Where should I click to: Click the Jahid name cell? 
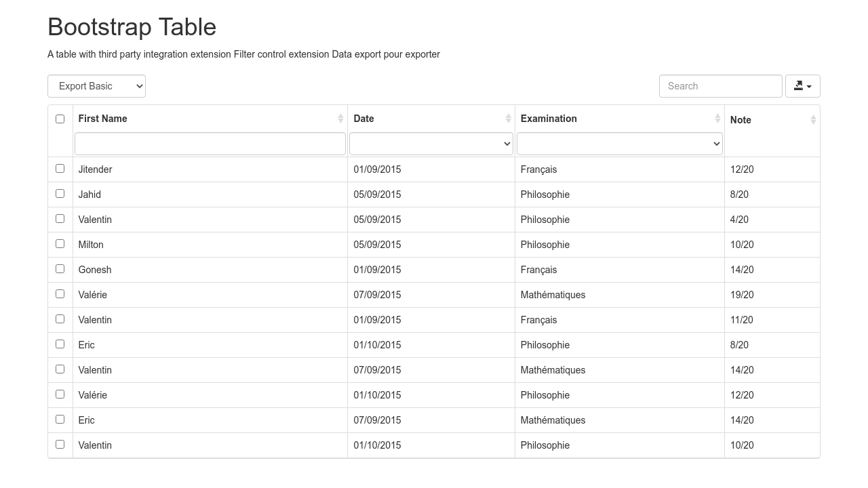[x=90, y=195]
